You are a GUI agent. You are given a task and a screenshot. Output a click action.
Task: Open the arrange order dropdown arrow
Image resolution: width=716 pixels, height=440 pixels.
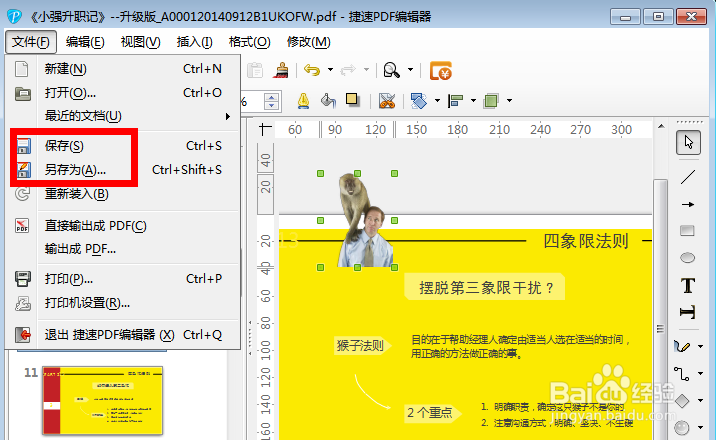509,100
